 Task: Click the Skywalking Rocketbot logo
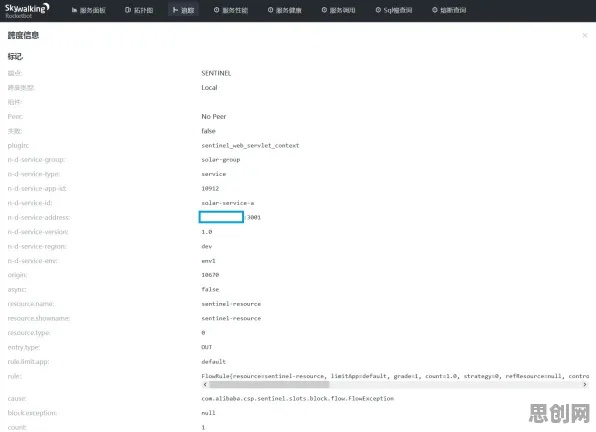coord(27,11)
